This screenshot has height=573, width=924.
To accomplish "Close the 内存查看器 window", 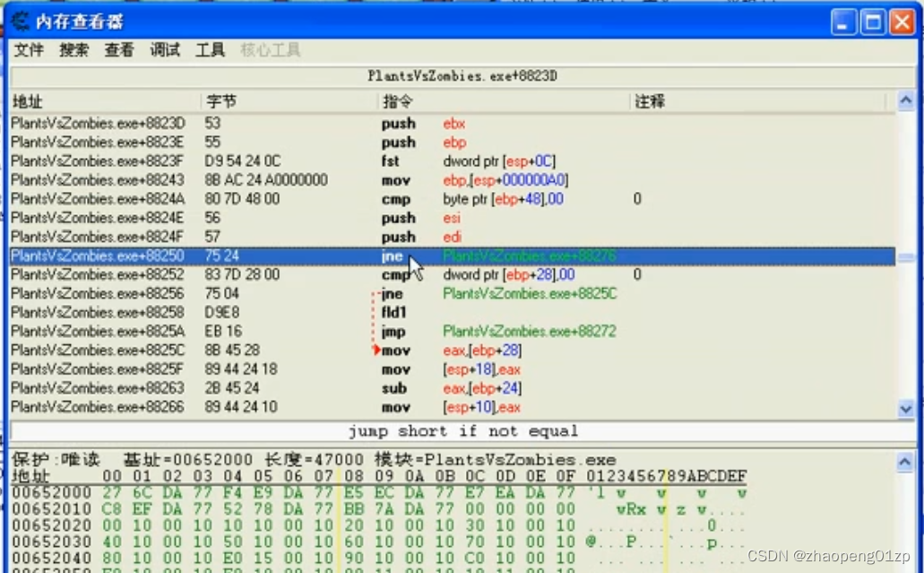I will pos(902,22).
